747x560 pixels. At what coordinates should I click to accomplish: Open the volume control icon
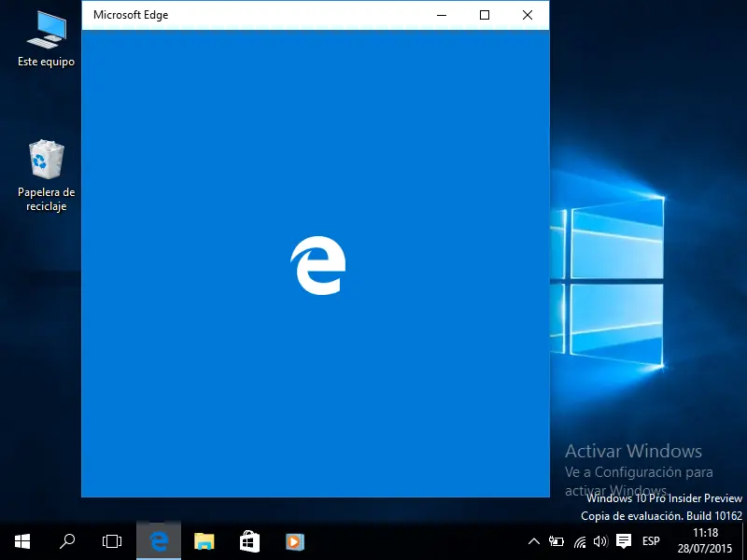pos(600,541)
